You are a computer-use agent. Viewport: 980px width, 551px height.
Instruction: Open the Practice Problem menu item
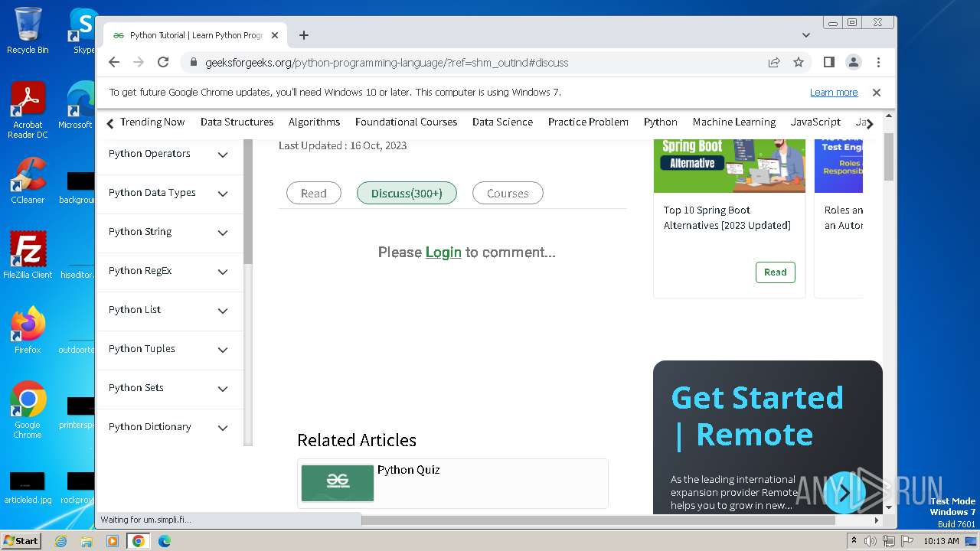point(588,122)
